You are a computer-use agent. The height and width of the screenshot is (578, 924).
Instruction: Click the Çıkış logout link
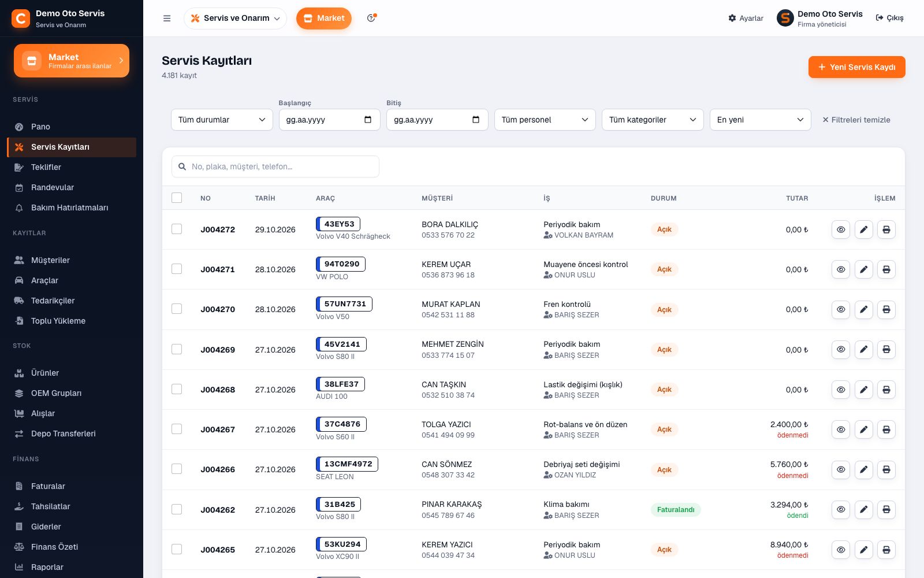[889, 18]
